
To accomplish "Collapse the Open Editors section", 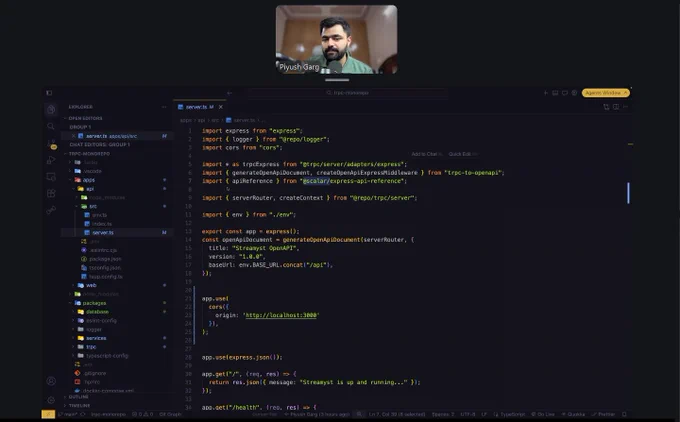I will coord(85,118).
